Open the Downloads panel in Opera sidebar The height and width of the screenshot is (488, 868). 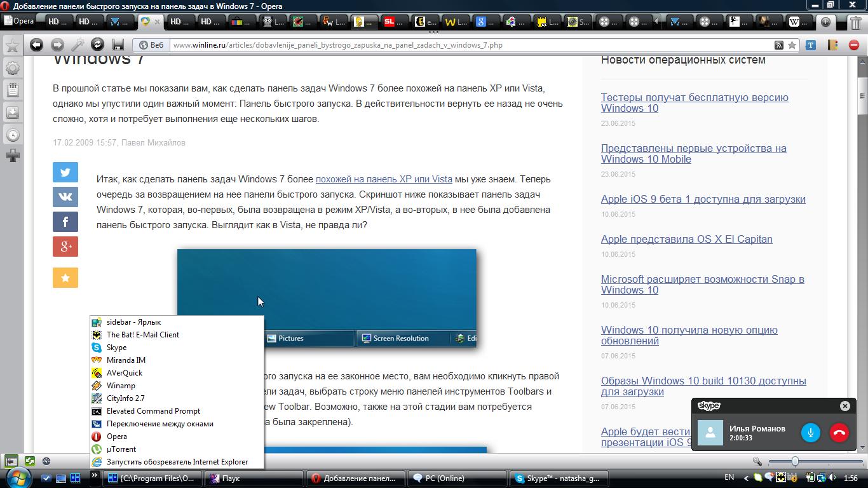tap(12, 112)
